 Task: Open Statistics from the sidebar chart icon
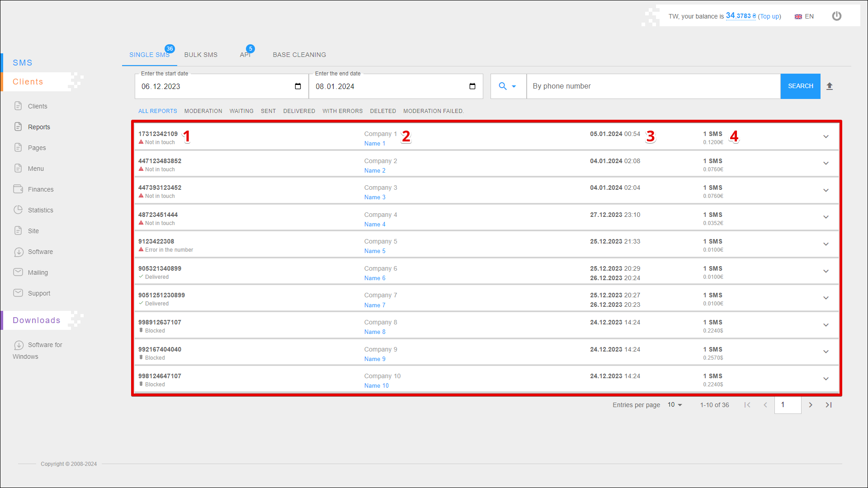[x=18, y=210]
